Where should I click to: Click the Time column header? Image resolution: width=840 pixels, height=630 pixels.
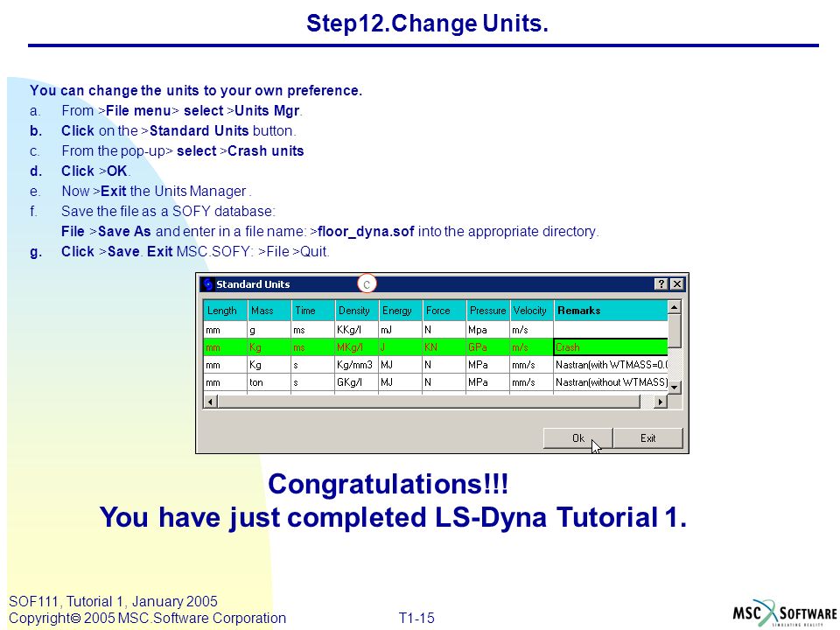313,311
